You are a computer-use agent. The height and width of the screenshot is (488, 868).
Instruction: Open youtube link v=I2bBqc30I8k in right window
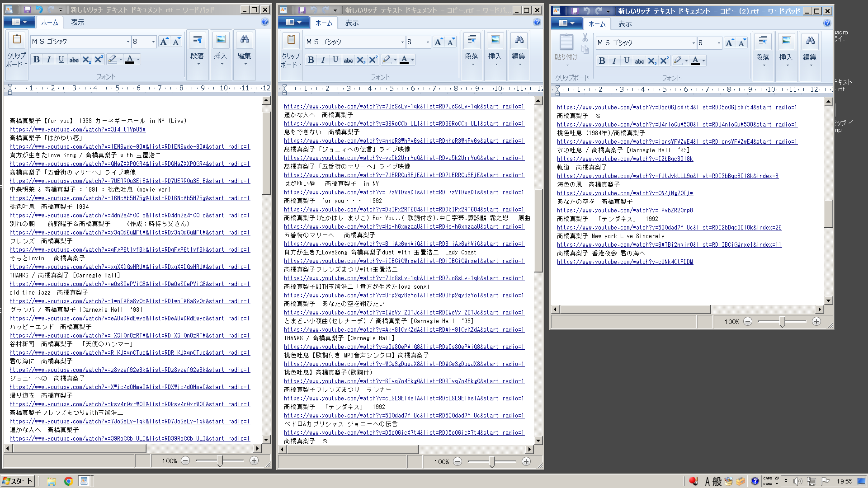tap(625, 159)
